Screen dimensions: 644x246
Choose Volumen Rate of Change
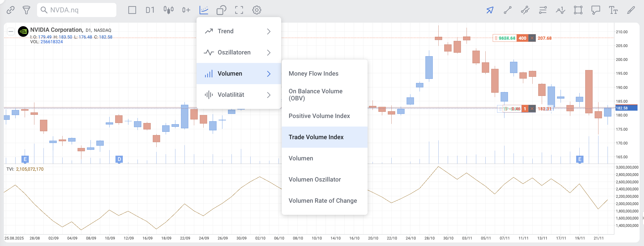pos(325,201)
